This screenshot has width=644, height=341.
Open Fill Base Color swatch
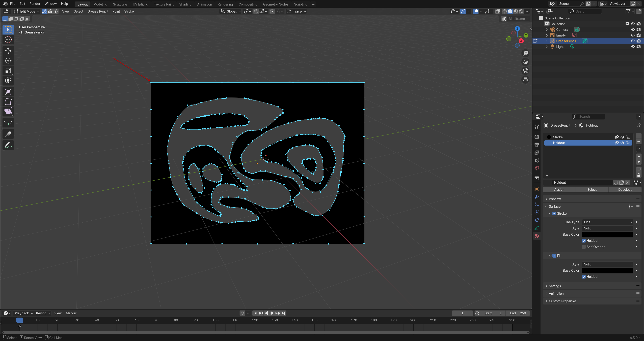tap(607, 270)
